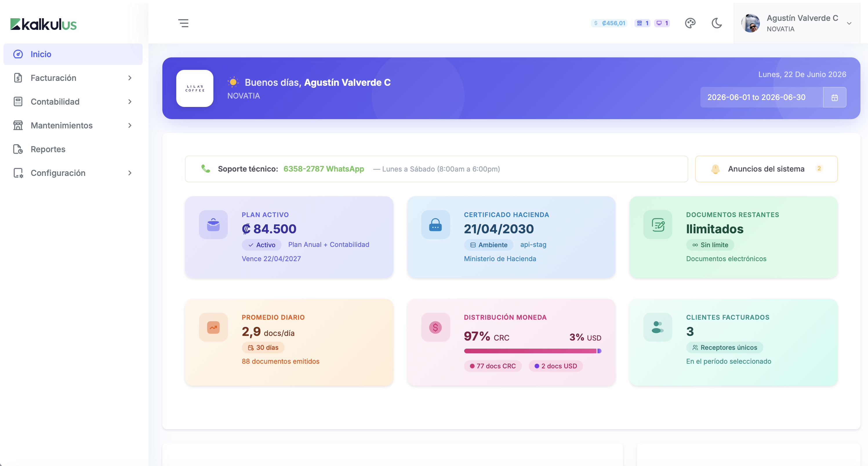Click the Certificado Hacienda lock icon

click(x=435, y=225)
